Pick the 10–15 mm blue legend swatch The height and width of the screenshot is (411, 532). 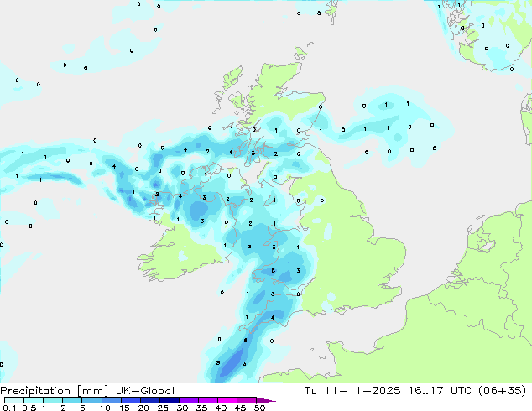click(111, 400)
